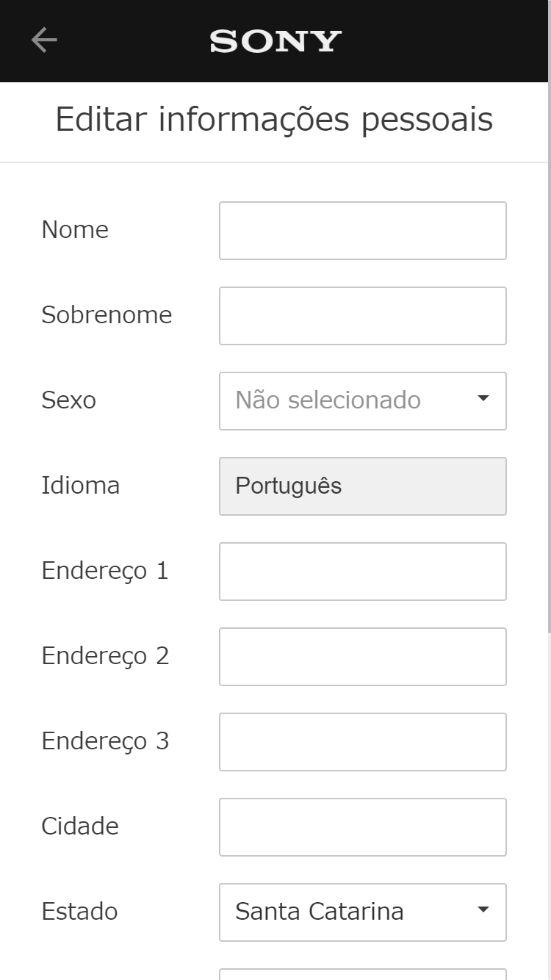
Task: Click the Sexo label text
Action: (x=69, y=400)
